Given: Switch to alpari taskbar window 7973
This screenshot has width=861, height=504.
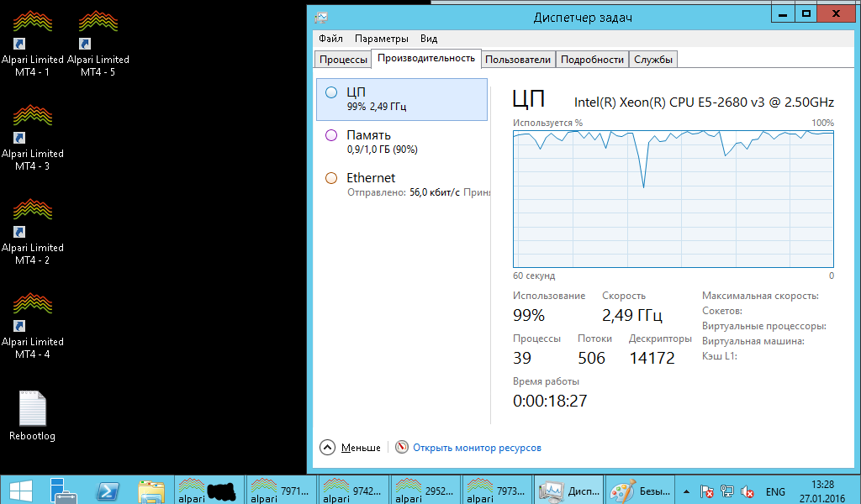Looking at the screenshot, I should click(x=498, y=491).
